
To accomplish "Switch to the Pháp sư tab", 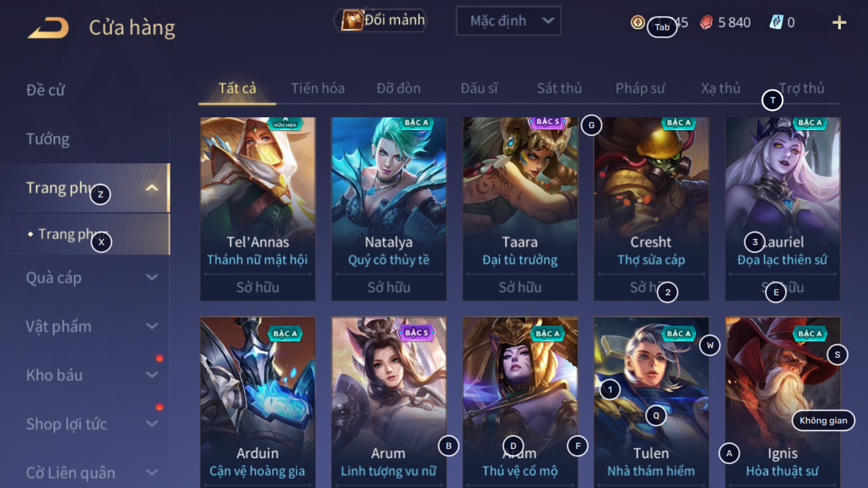I will (640, 89).
